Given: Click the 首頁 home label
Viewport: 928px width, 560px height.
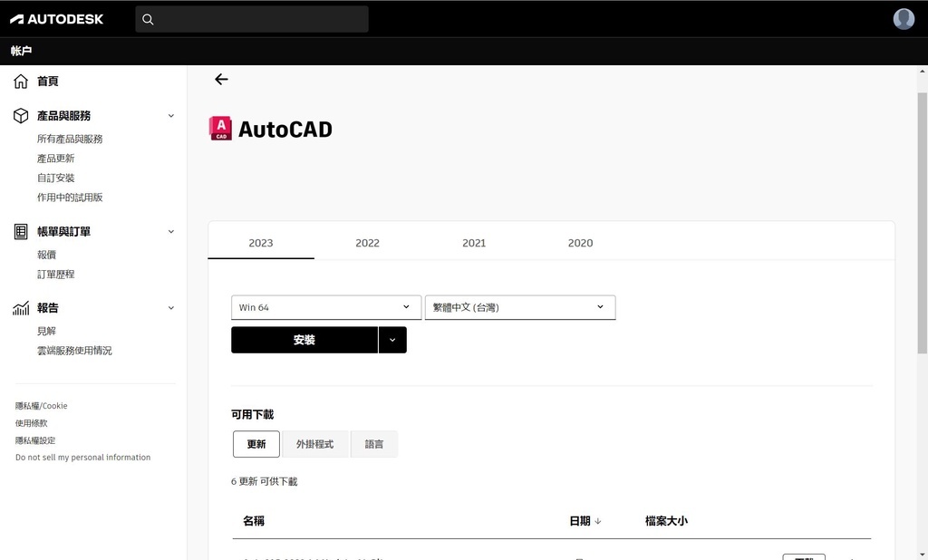Looking at the screenshot, I should [x=47, y=81].
